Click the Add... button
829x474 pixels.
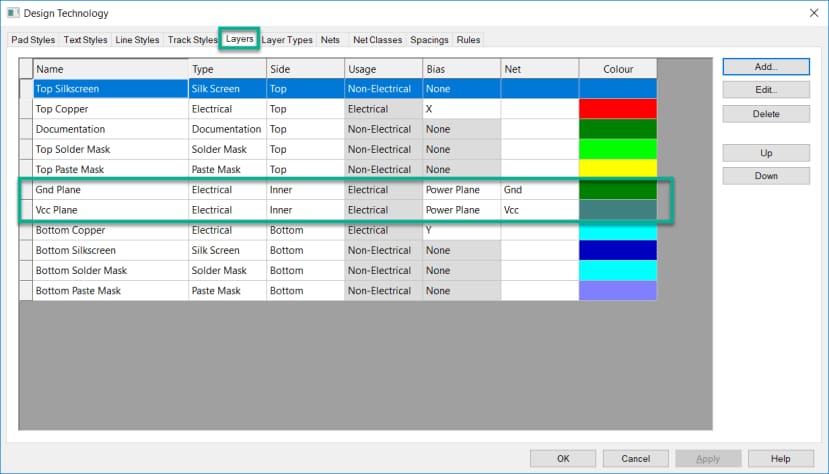(x=766, y=67)
